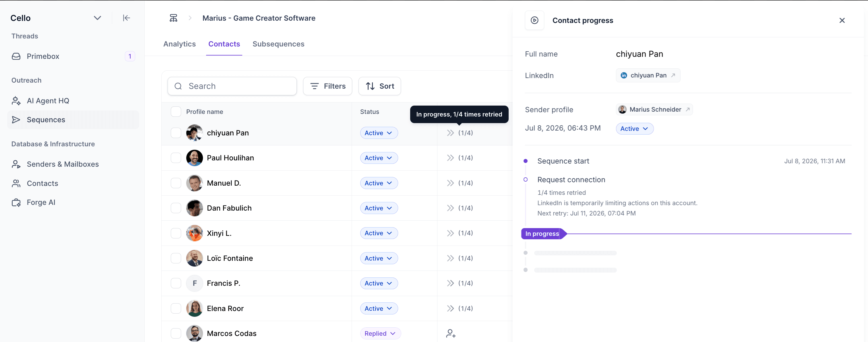Switch to the Analytics tab
Image resolution: width=868 pixels, height=342 pixels.
[179, 44]
